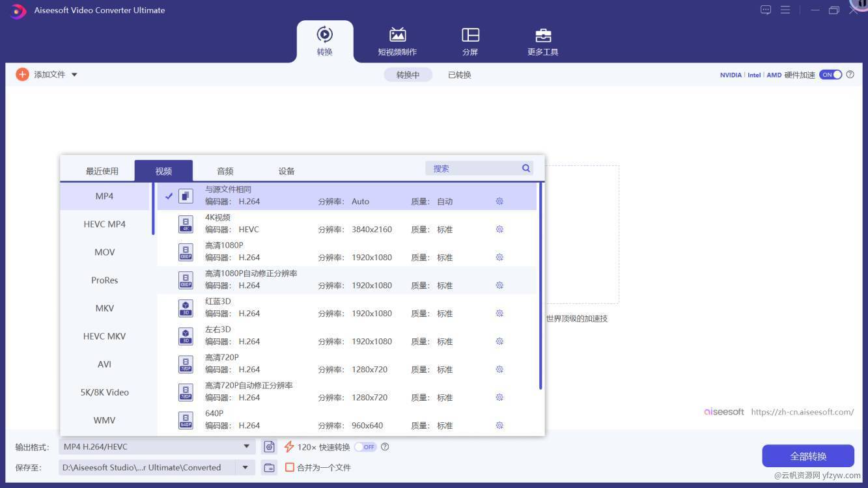The width and height of the screenshot is (868, 488).
Task: Open the output folder icon
Action: pyautogui.click(x=270, y=467)
